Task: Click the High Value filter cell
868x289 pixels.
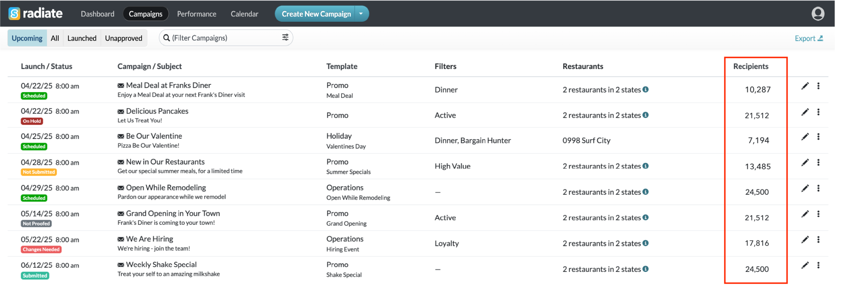Action: [x=452, y=166]
